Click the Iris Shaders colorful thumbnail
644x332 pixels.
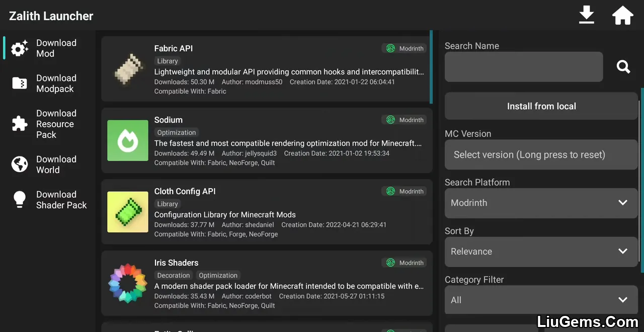coord(128,283)
